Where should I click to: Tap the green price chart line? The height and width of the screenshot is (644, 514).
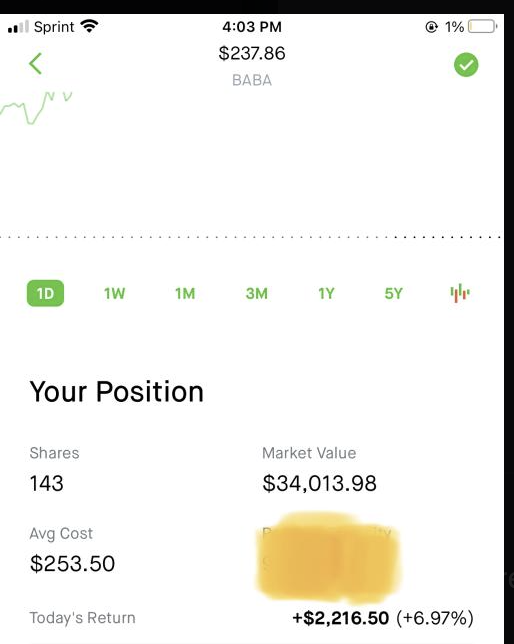pyautogui.click(x=36, y=108)
